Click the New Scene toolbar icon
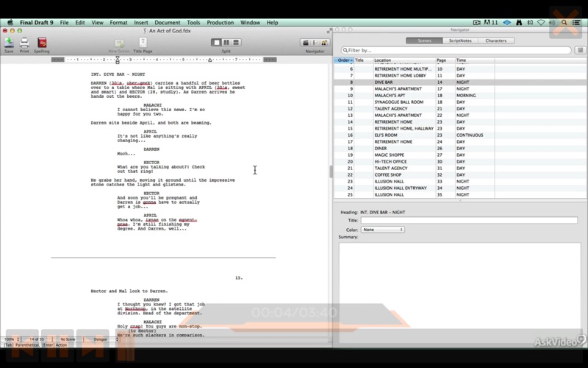588x368 pixels. pos(119,43)
